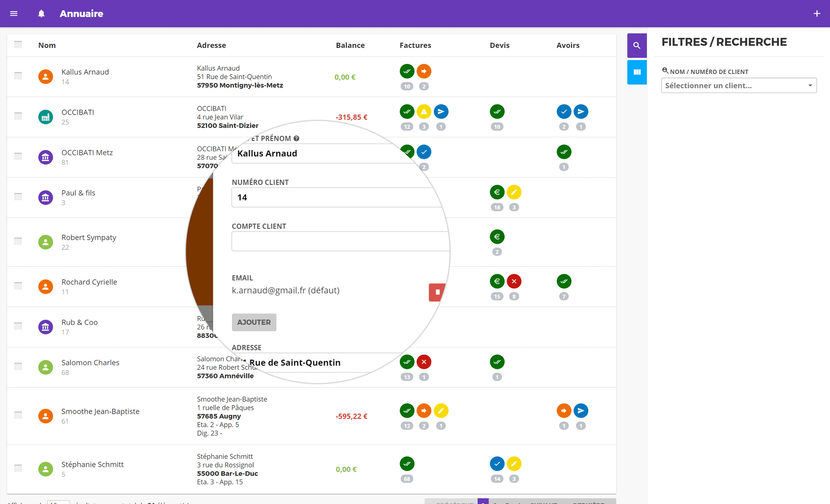Show Kallus Arnaud's orange arrow invoices

pyautogui.click(x=424, y=71)
